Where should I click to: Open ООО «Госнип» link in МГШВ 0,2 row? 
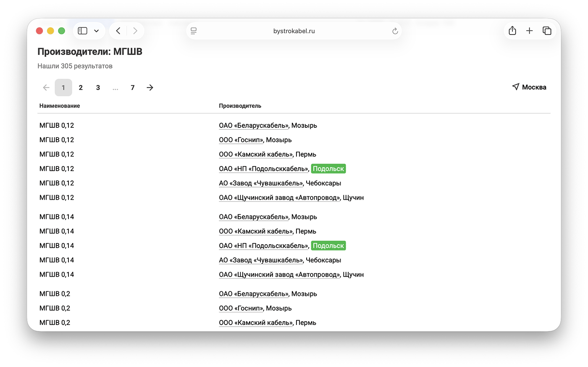click(x=241, y=308)
